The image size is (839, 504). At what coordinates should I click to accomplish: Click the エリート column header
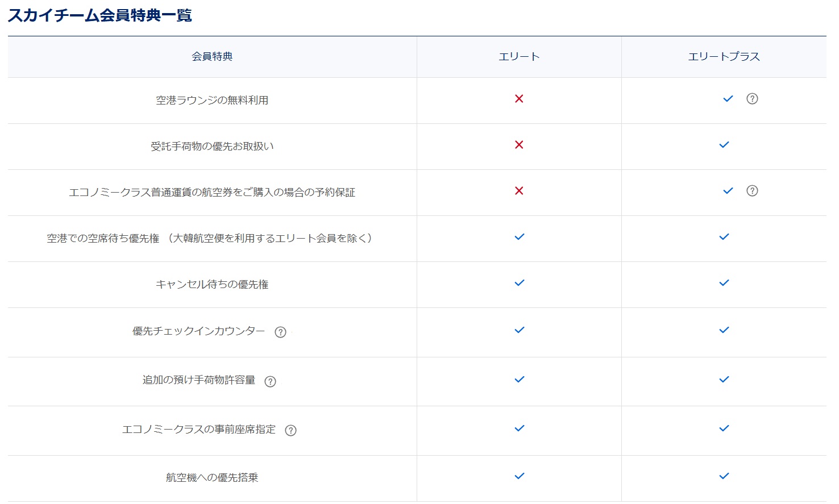[x=519, y=57]
